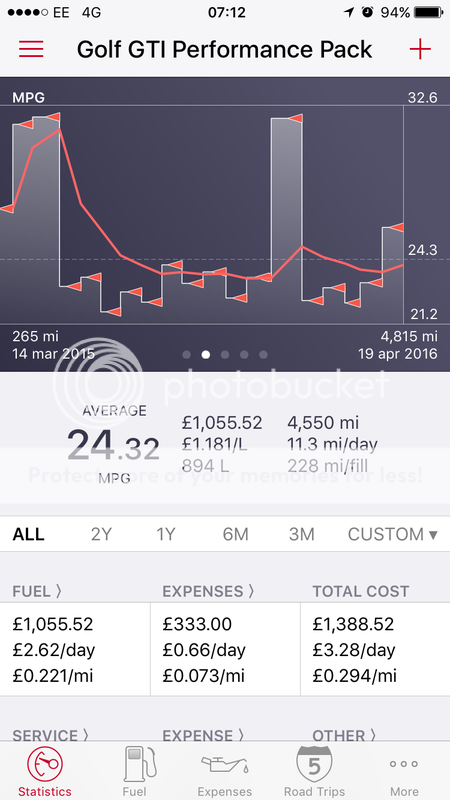Select the 2Y time range
Screen dimensions: 450x800
tap(102, 534)
